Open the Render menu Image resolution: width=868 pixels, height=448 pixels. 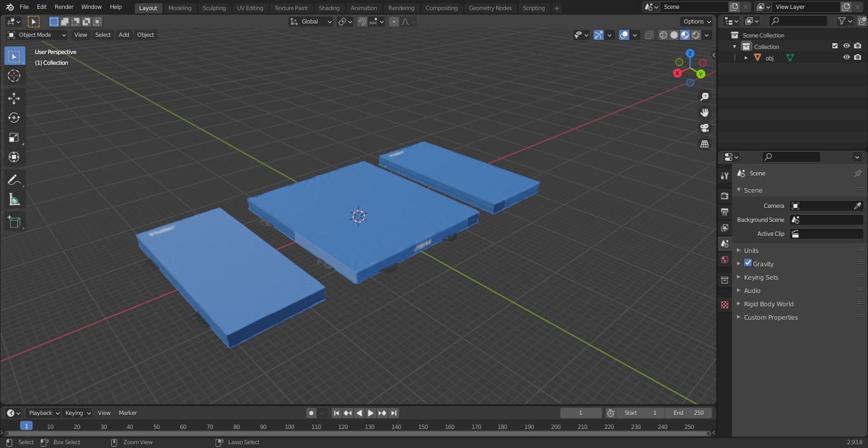64,7
